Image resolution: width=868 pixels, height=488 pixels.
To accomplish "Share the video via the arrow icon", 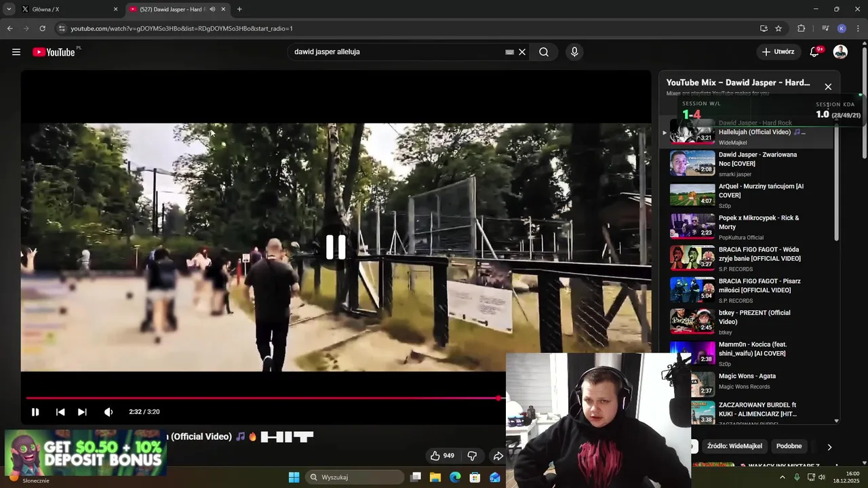I will tap(498, 456).
